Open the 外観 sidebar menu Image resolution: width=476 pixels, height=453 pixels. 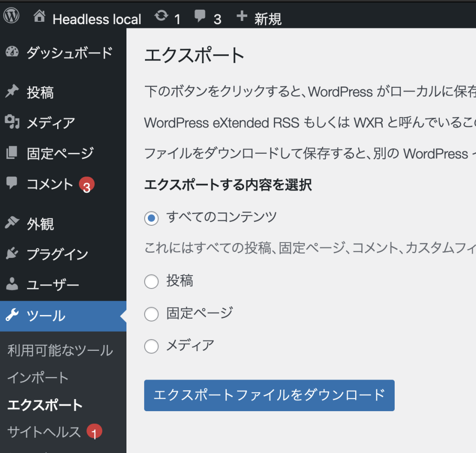pyautogui.click(x=63, y=223)
